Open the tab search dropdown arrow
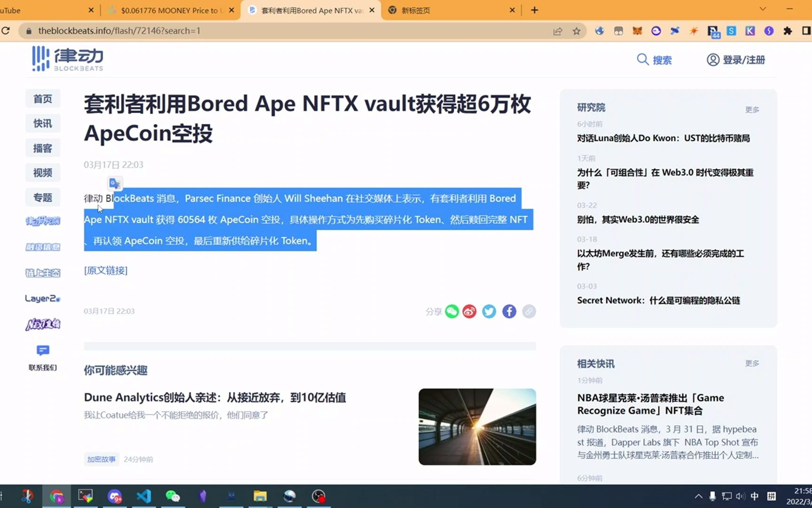Viewport: 812px width, 508px height. 763,9
